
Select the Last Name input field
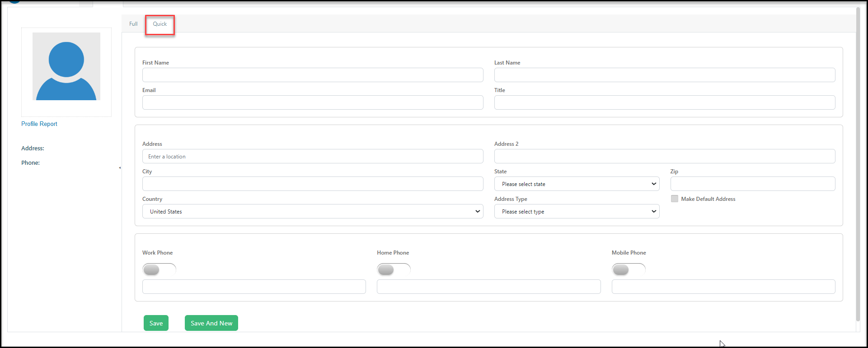coord(665,75)
